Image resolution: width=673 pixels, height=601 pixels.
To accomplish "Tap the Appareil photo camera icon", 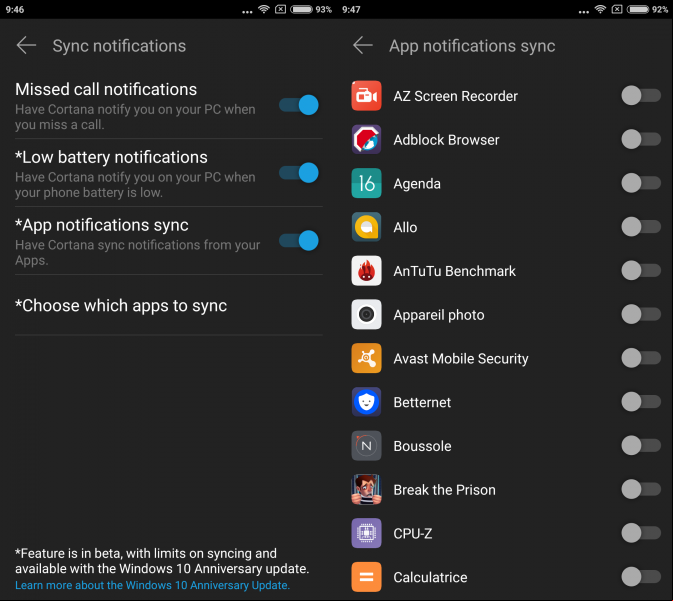I will pyautogui.click(x=366, y=315).
